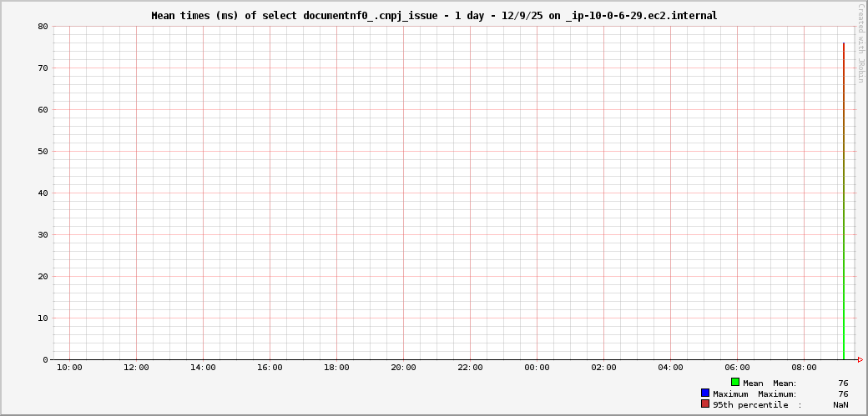
Task: Click the 22:00 x-axis label
Action: 471,368
